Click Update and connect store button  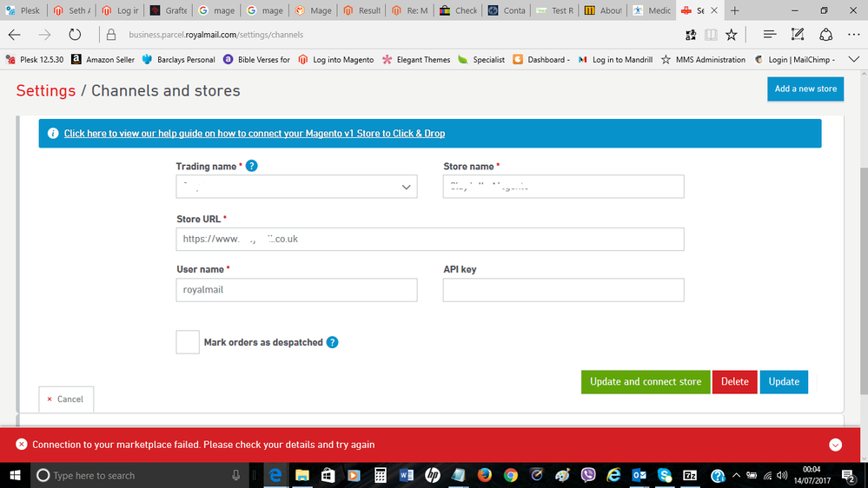point(646,382)
